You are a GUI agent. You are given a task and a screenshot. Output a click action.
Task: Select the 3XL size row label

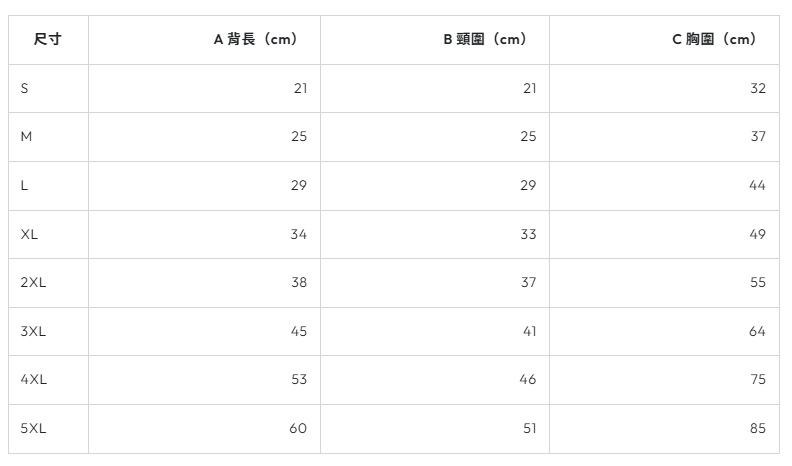pos(33,331)
